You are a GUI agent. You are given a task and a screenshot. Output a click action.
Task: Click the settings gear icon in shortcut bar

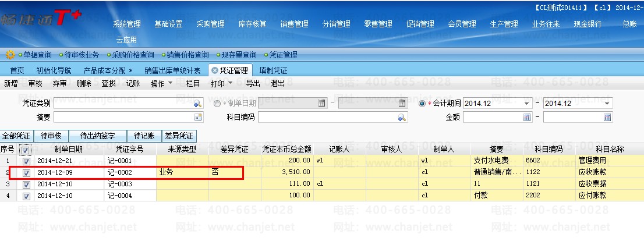click(10, 55)
